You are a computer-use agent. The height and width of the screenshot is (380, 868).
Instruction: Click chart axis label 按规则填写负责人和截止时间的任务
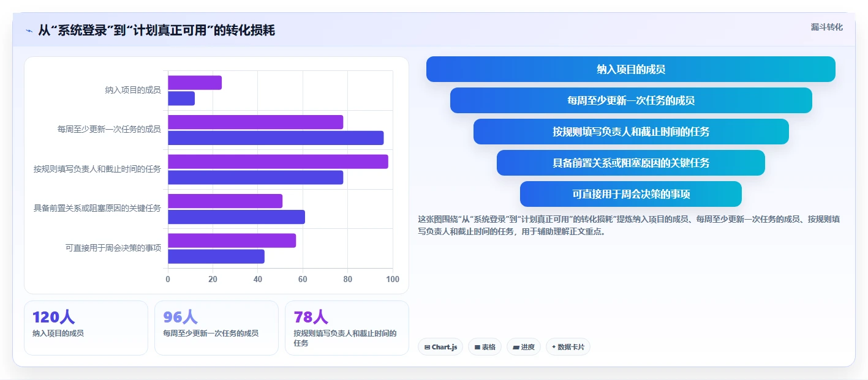(97, 169)
